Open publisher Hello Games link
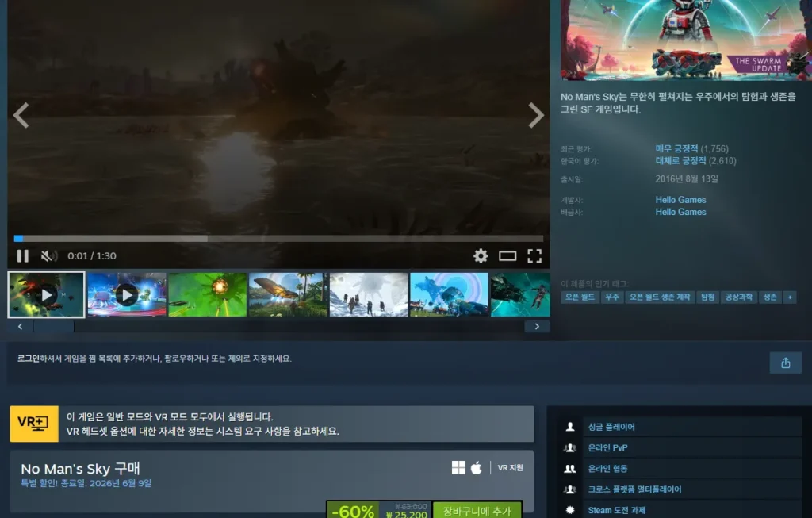This screenshot has height=518, width=812. pyautogui.click(x=680, y=212)
